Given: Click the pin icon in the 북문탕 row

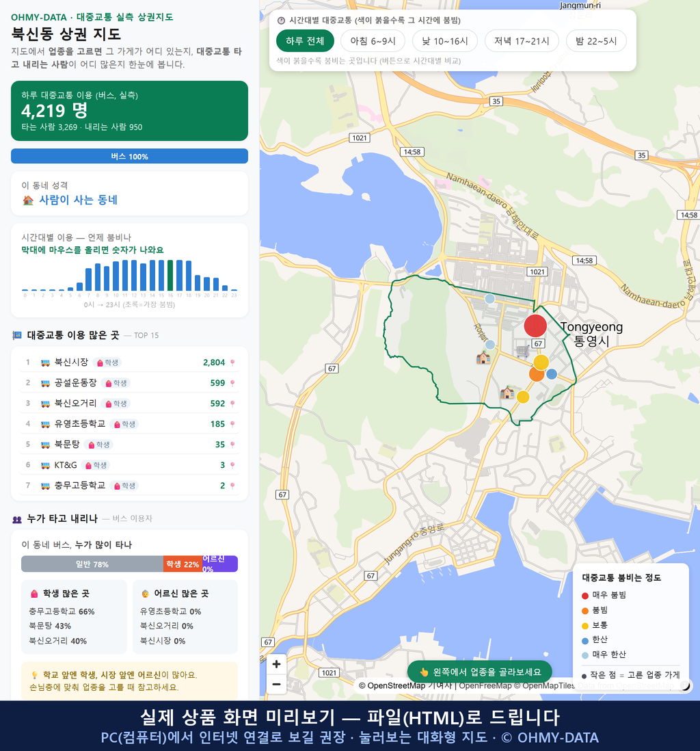Looking at the screenshot, I should click(232, 445).
